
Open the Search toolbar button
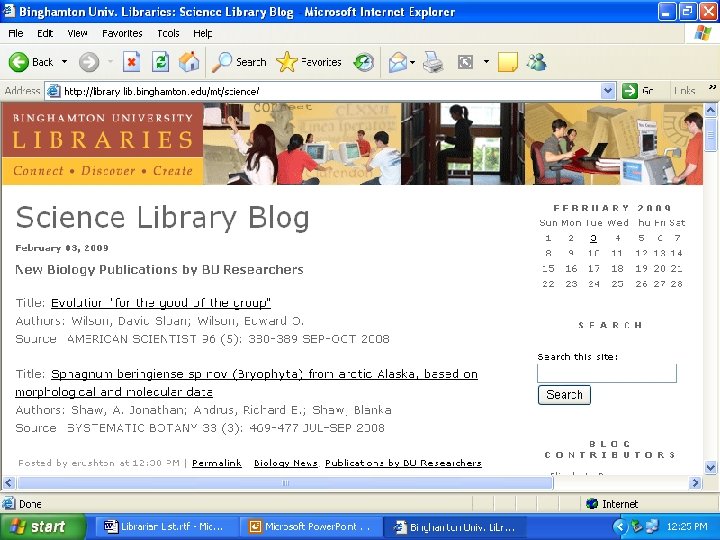click(x=239, y=62)
